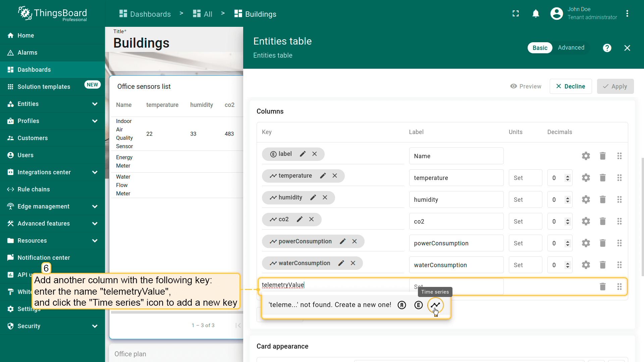Click the Decline button
Image resolution: width=644 pixels, height=362 pixels.
[x=570, y=86]
